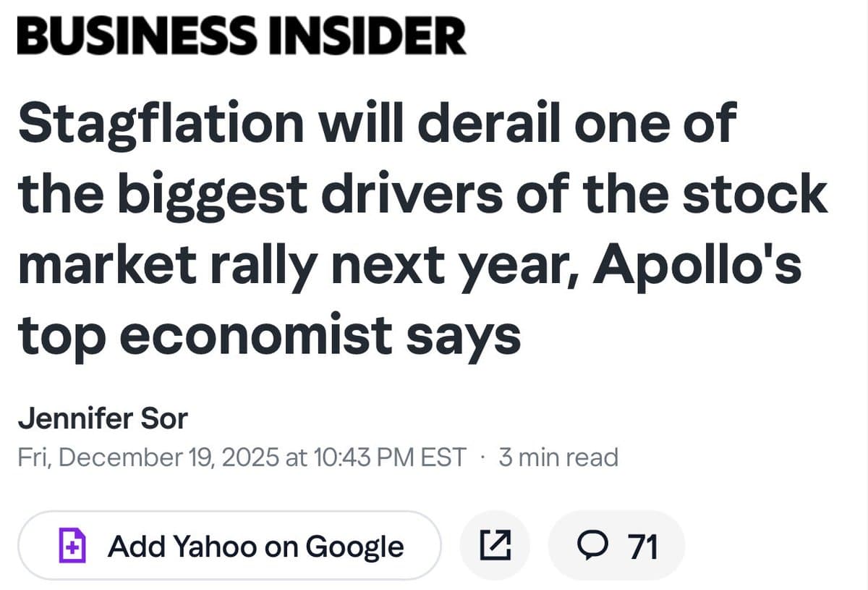Click the Business Insider logo
Screen dimensions: 868x590
click(x=242, y=36)
